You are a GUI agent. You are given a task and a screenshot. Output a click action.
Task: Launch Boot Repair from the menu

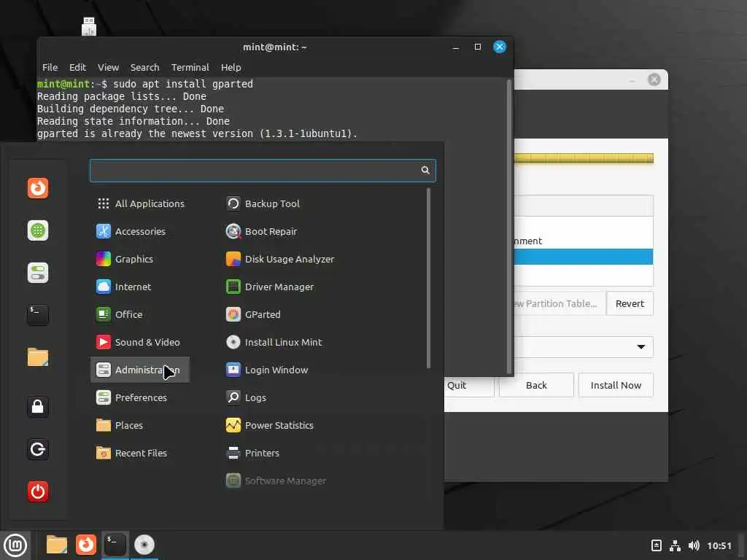pyautogui.click(x=262, y=231)
